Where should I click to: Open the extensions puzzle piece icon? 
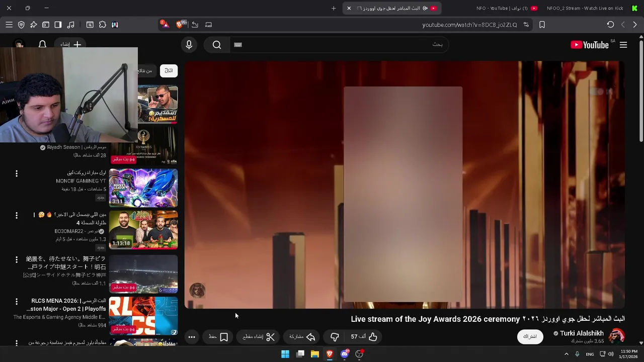pyautogui.click(x=103, y=25)
